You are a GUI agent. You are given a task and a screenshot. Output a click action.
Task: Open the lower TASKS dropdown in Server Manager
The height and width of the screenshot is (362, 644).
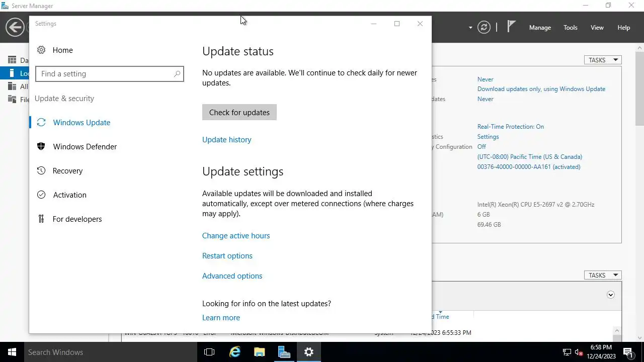point(603,275)
